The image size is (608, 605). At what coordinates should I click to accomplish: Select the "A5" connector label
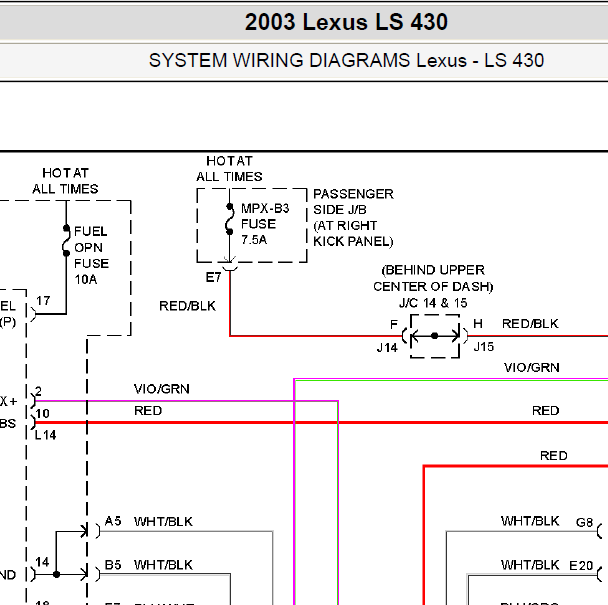113,521
